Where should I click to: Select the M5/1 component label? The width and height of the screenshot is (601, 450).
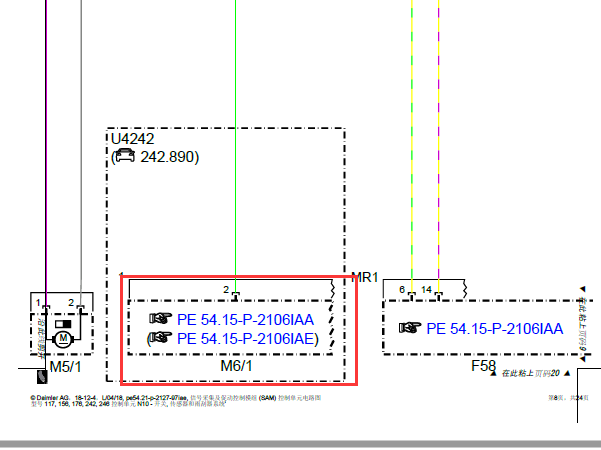(66, 367)
